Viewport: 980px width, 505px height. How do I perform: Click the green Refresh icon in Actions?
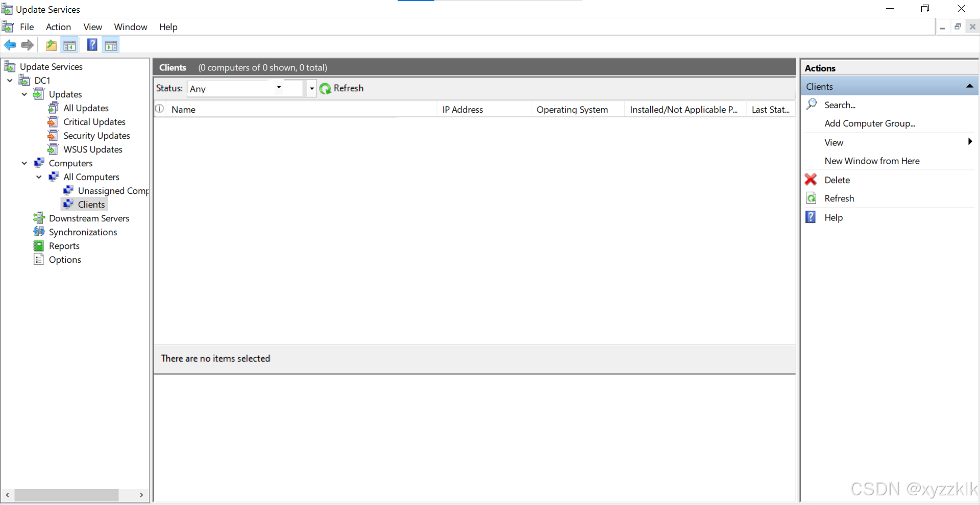pos(811,198)
